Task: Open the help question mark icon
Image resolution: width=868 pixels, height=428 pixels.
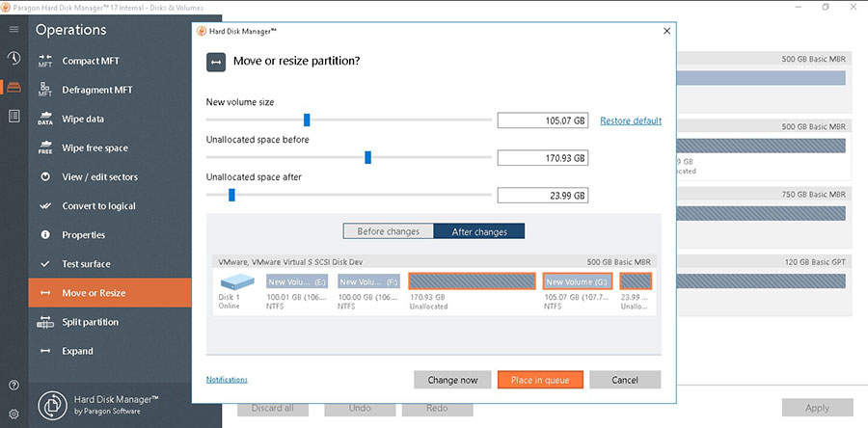Action: pos(14,385)
